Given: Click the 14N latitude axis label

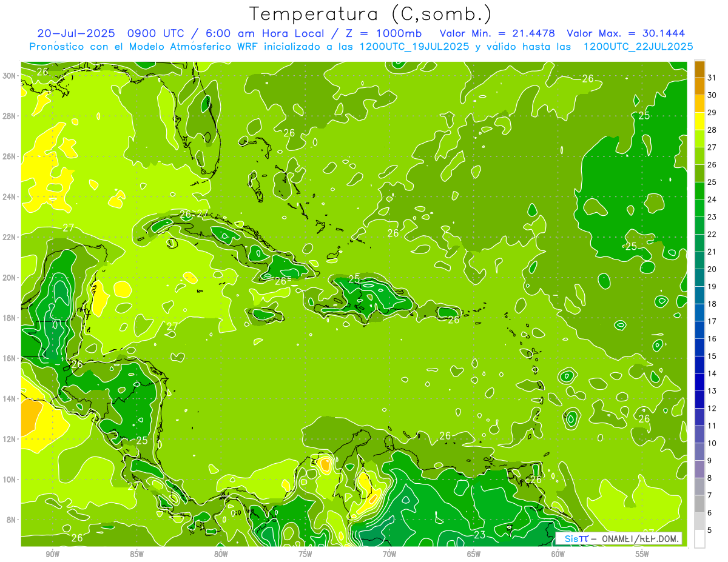Looking at the screenshot, I should pos(10,398).
